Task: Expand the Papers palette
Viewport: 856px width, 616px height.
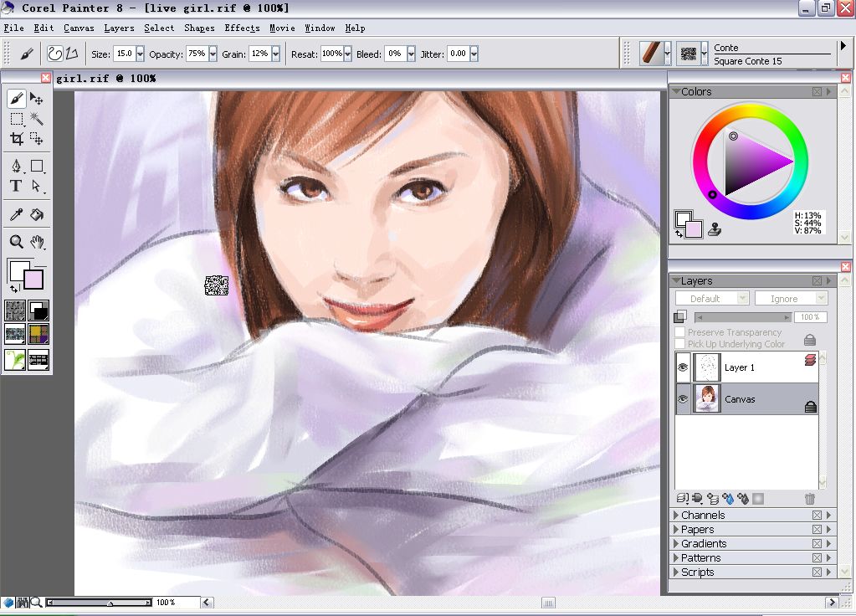Action: tap(676, 530)
